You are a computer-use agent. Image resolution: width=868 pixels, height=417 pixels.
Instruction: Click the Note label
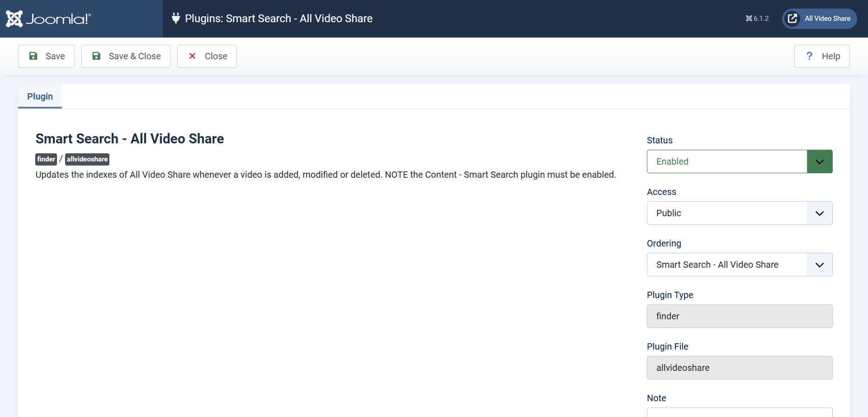[656, 398]
